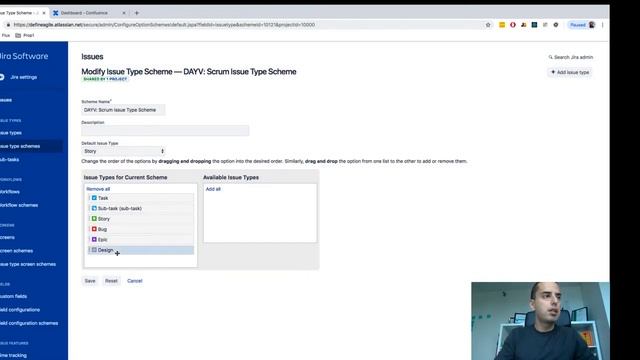Click the browser address bar

[x=245, y=25]
